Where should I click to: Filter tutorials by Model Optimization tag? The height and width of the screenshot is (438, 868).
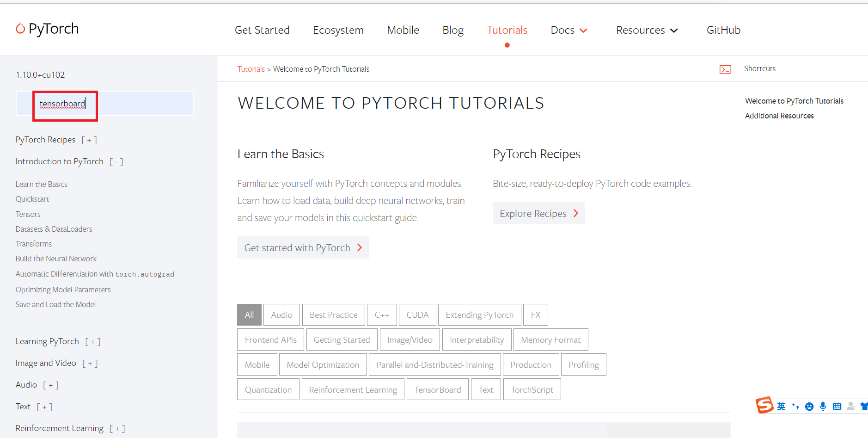tap(323, 364)
